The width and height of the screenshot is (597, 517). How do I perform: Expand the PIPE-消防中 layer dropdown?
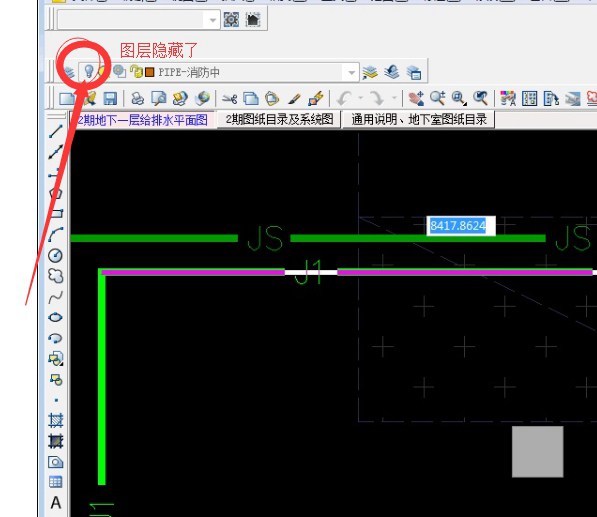[351, 72]
